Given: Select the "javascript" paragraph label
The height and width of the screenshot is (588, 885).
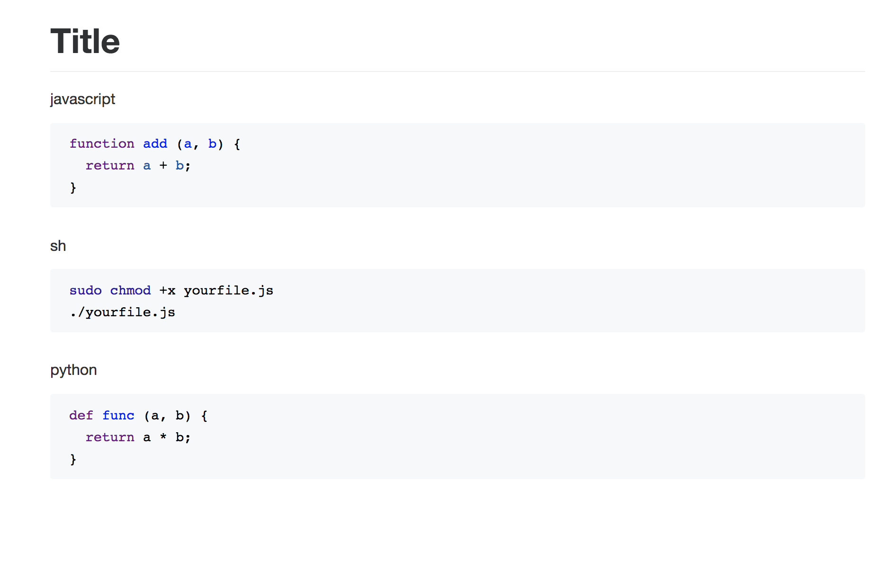Looking at the screenshot, I should (82, 99).
